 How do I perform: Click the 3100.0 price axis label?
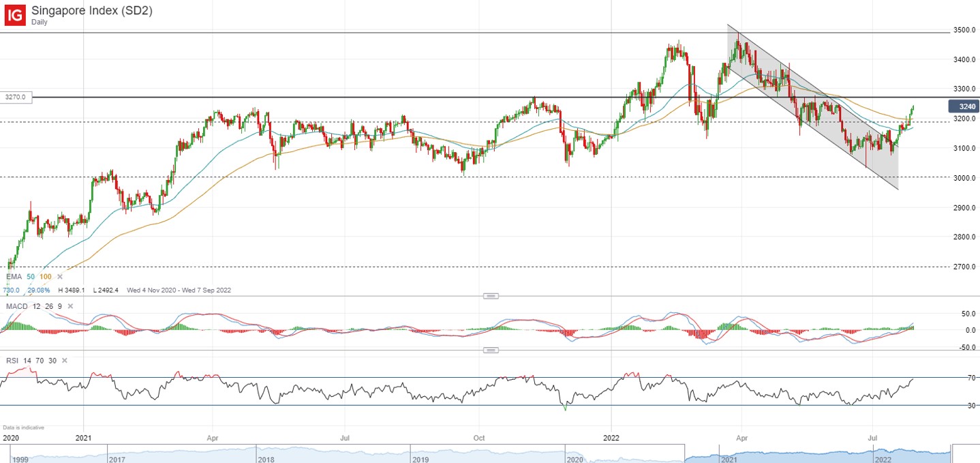(x=964, y=149)
